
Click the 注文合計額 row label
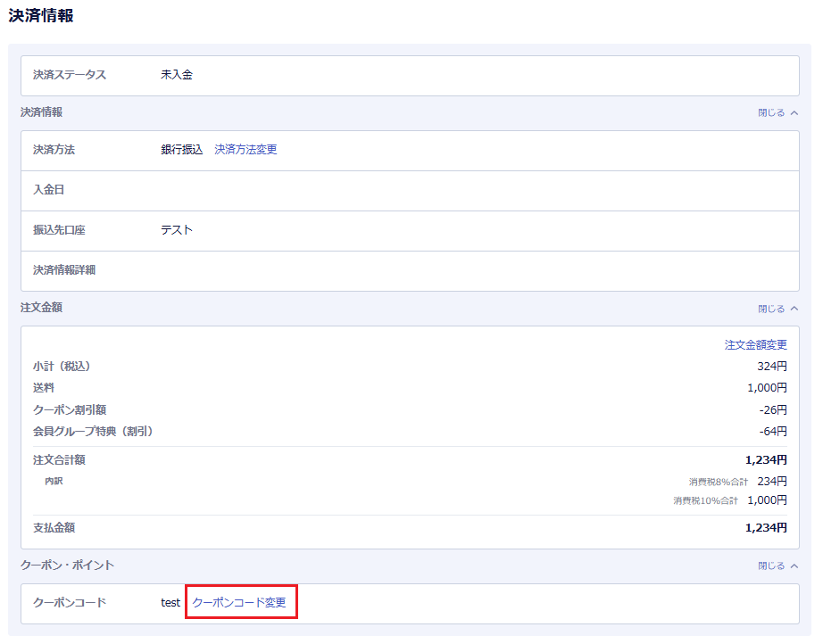click(59, 460)
